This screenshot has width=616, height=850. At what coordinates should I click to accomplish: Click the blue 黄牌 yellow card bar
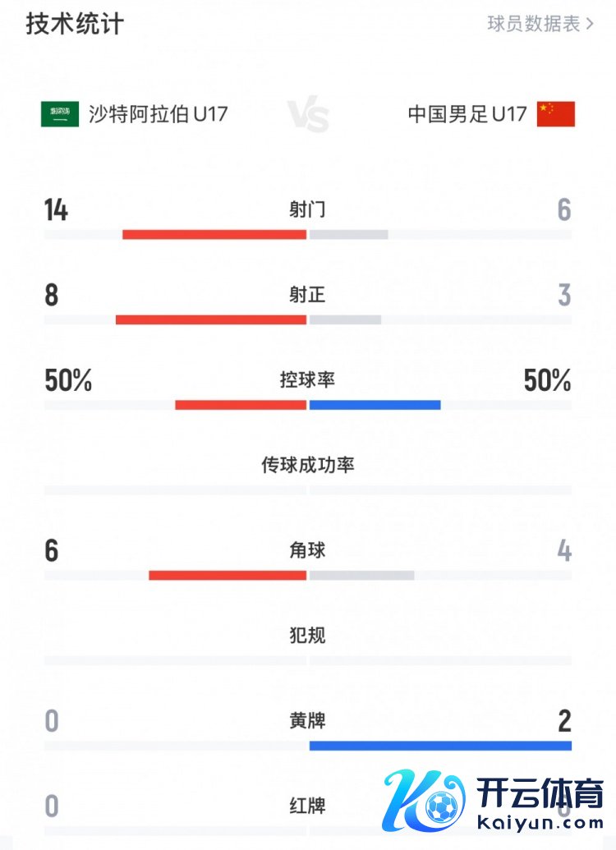pos(440,745)
